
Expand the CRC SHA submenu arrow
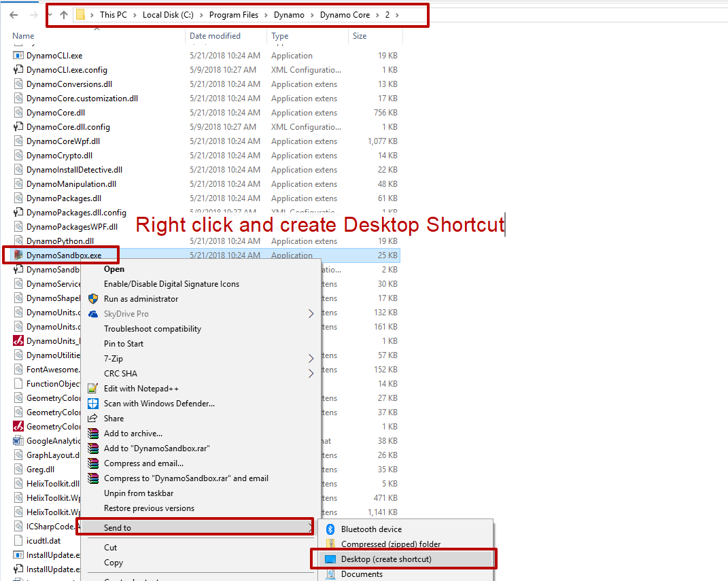coord(311,373)
